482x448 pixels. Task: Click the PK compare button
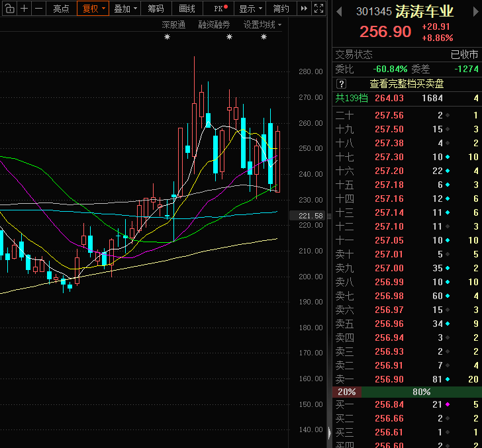click(218, 9)
